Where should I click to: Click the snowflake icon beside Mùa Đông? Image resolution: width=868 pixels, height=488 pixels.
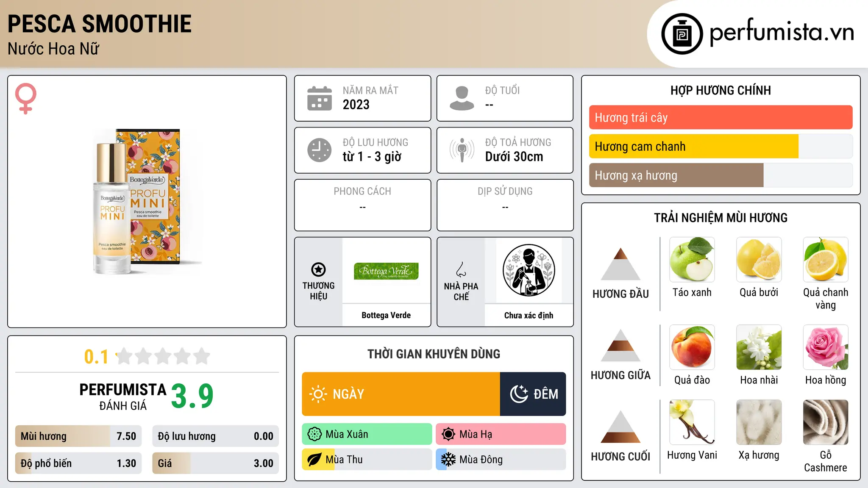[x=448, y=460]
